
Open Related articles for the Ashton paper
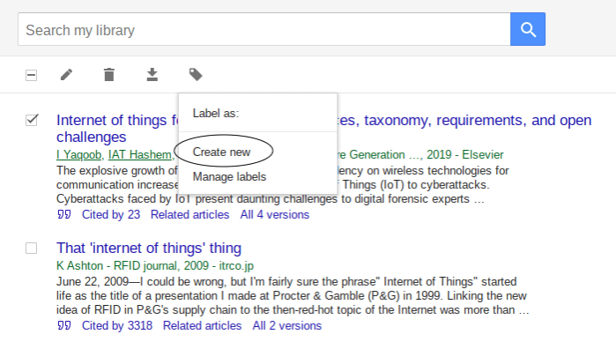tap(202, 326)
